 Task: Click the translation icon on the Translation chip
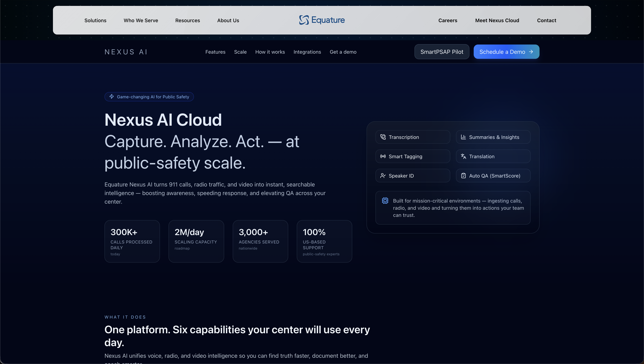pyautogui.click(x=464, y=156)
